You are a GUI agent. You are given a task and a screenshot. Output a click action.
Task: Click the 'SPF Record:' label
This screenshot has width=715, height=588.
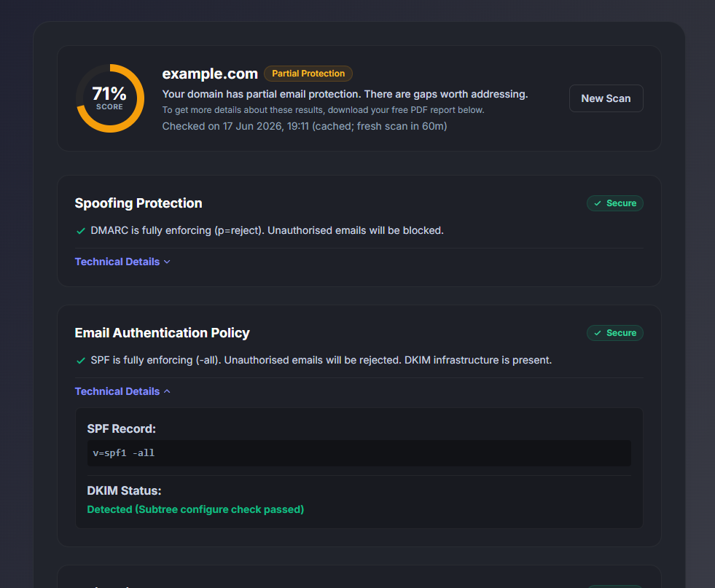tap(121, 429)
